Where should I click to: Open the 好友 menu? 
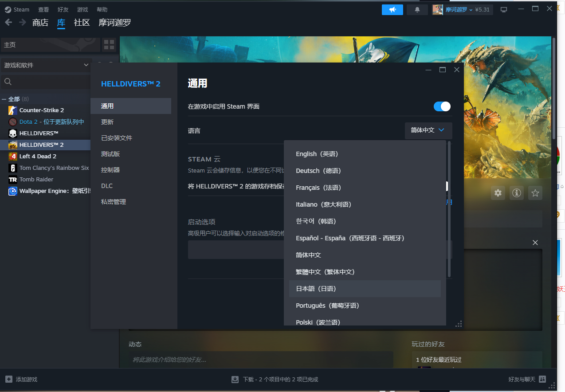tap(63, 9)
